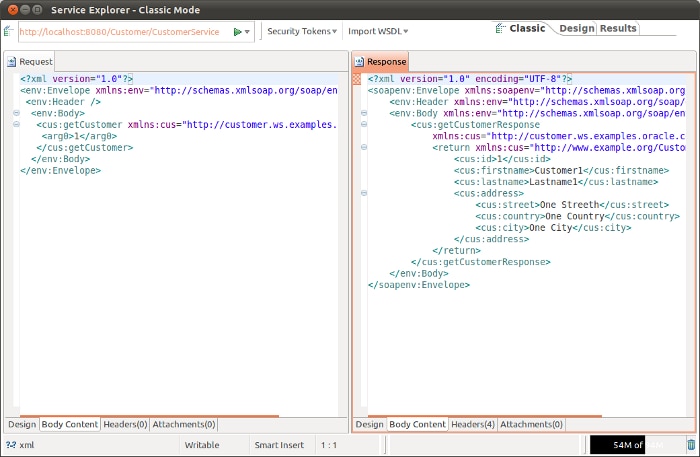Click the service endpoint icon left of the URL field

[9, 32]
